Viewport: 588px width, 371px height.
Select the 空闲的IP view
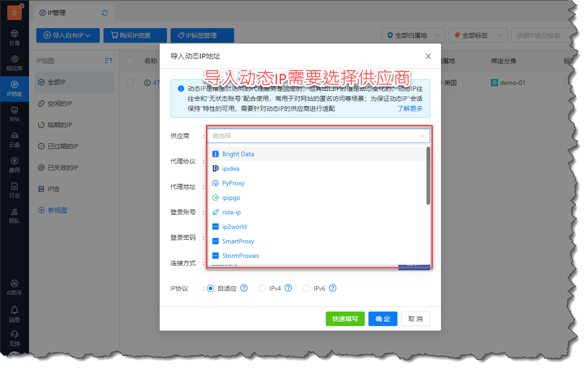(x=74, y=104)
